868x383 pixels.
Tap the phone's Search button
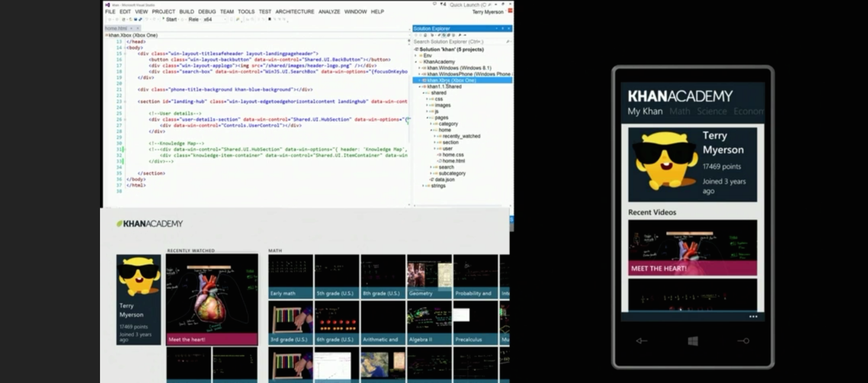tap(743, 341)
